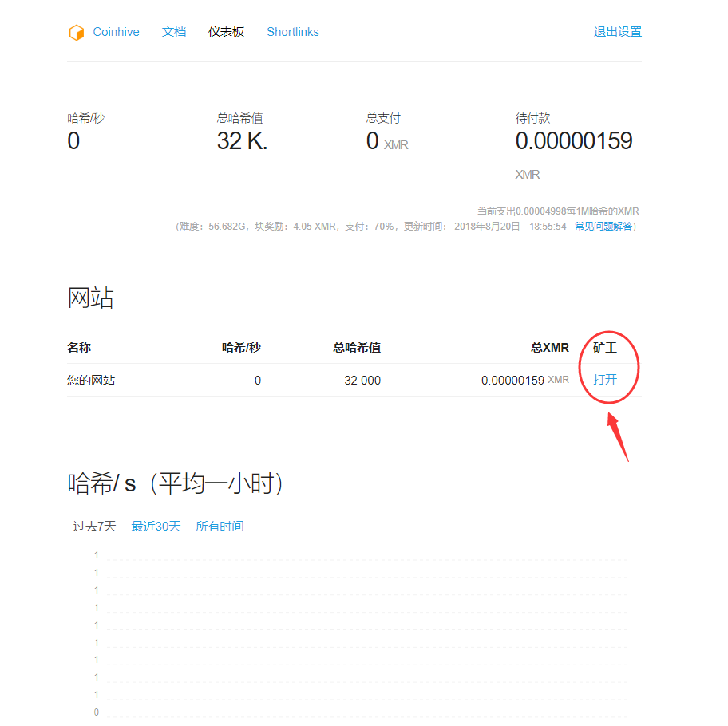
Task: Switch to the 最近30天 view
Action: coord(156,527)
